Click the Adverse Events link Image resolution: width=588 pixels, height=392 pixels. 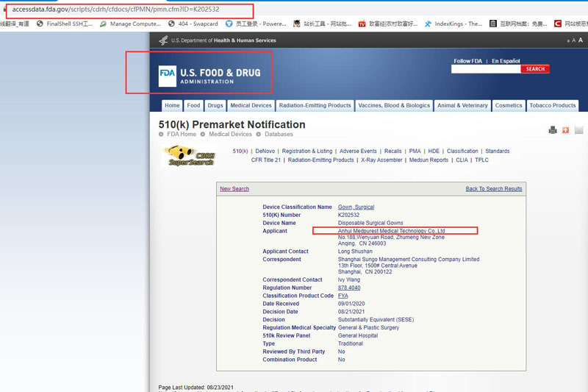click(358, 151)
